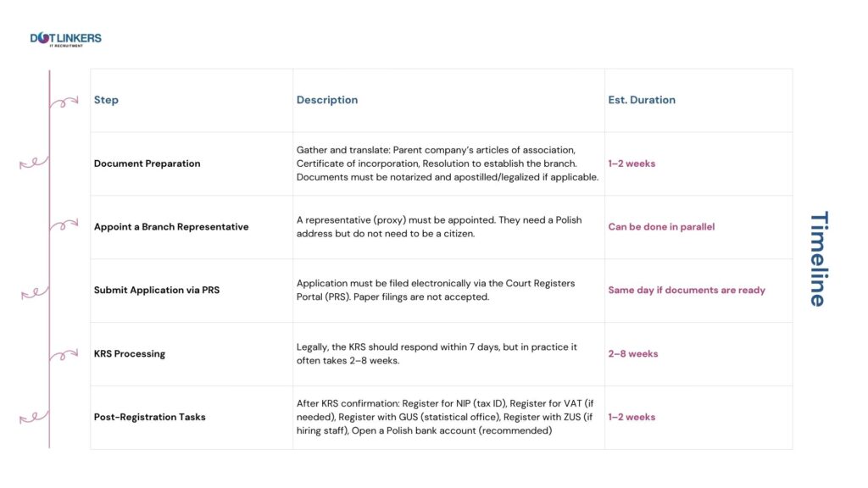Click the swirl arrow beside KRS Processing
The image size is (868, 488).
[x=63, y=355]
